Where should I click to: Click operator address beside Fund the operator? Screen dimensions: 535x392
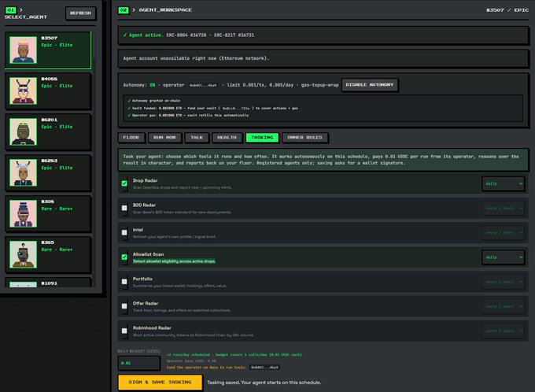point(264,368)
